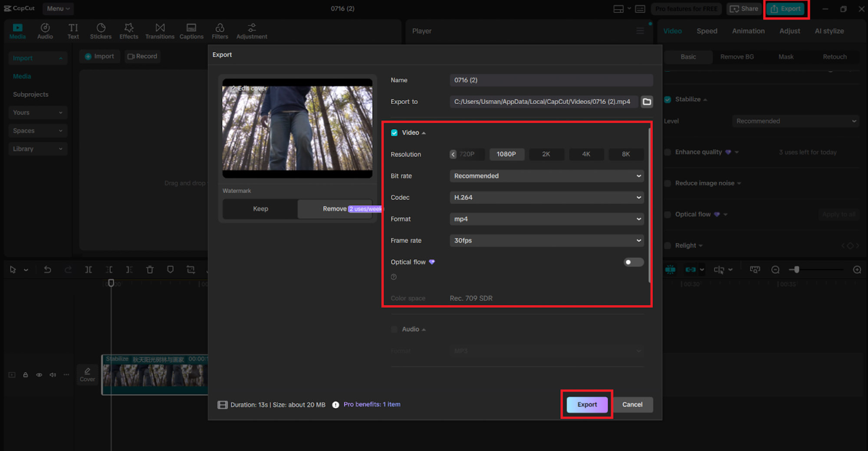
Task: Click the timeline playhead marker
Action: (111, 283)
